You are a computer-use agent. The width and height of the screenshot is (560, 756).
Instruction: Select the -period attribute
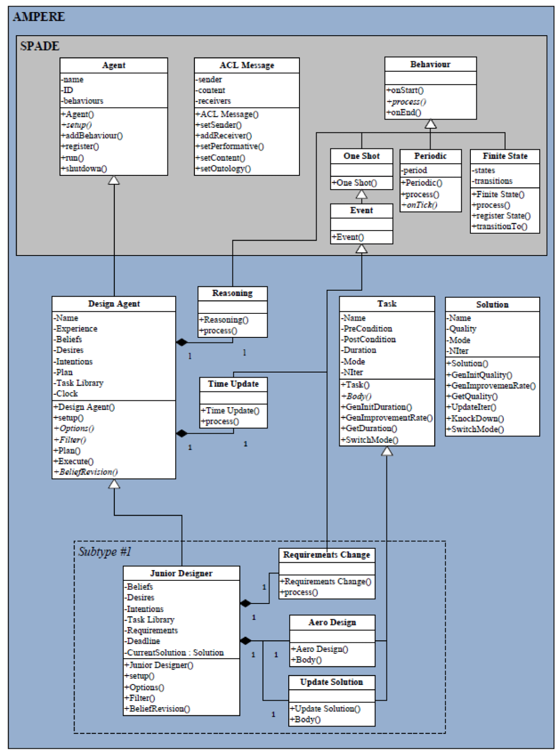(414, 170)
